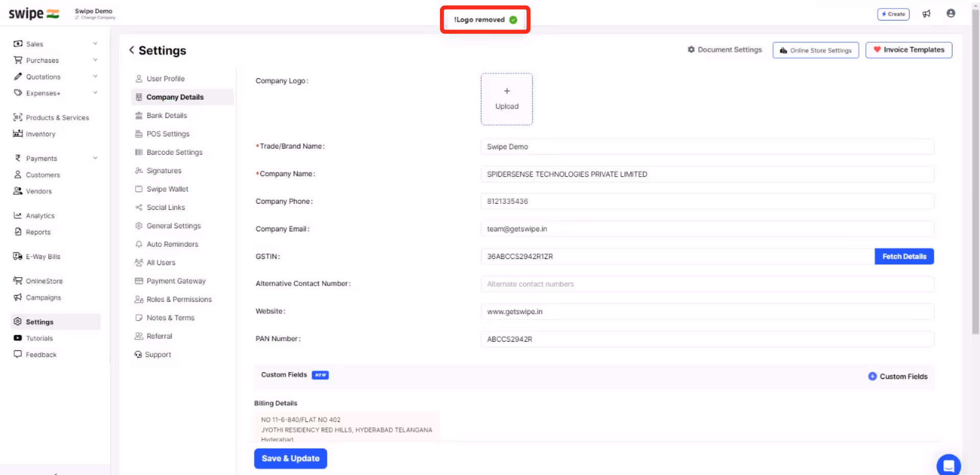Open Online Store Settings button
The width and height of the screenshot is (980, 475).
816,50
